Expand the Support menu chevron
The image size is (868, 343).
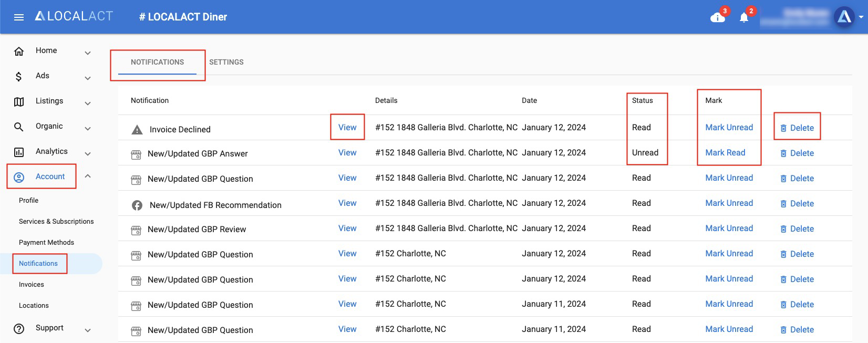pyautogui.click(x=88, y=330)
